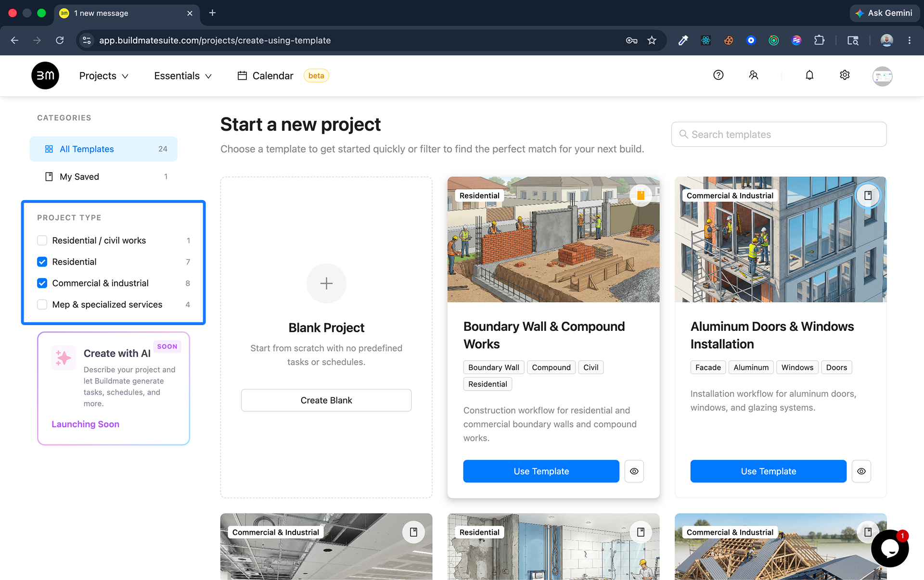Preview Aluminum Doors template with eye icon

(x=861, y=471)
